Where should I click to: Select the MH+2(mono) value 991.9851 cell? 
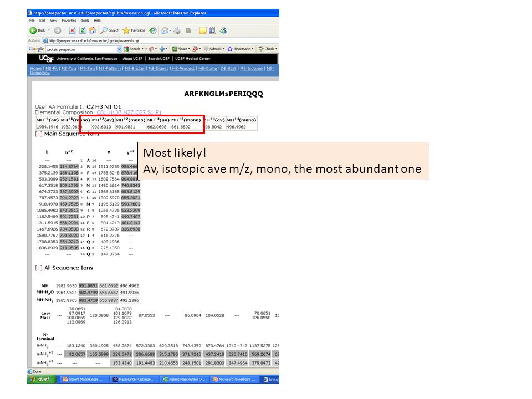(131, 127)
